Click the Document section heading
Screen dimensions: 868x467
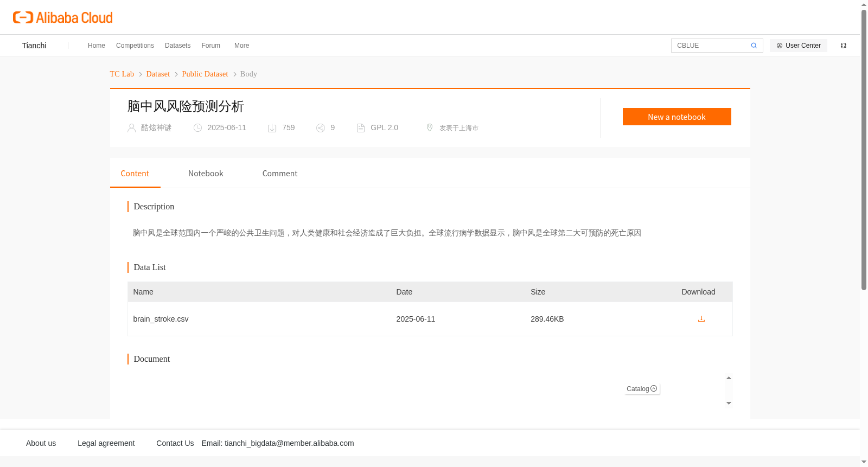(152, 359)
